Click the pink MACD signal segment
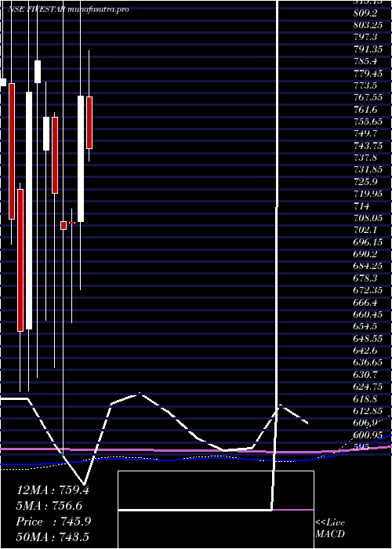Viewport: 392px width, 549px height. (293, 510)
